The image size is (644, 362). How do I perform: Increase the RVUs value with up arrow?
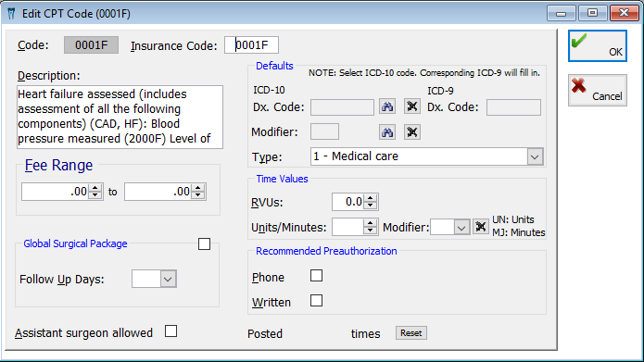(371, 198)
